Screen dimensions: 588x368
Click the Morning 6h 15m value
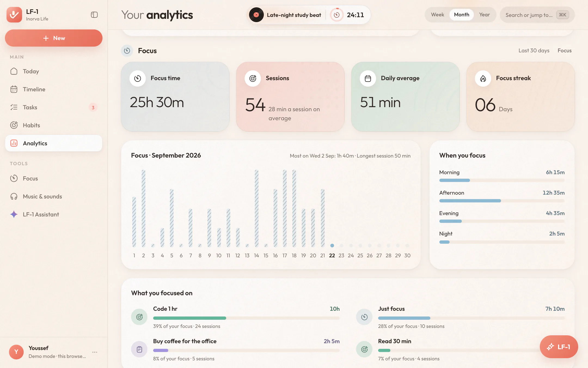coord(555,173)
